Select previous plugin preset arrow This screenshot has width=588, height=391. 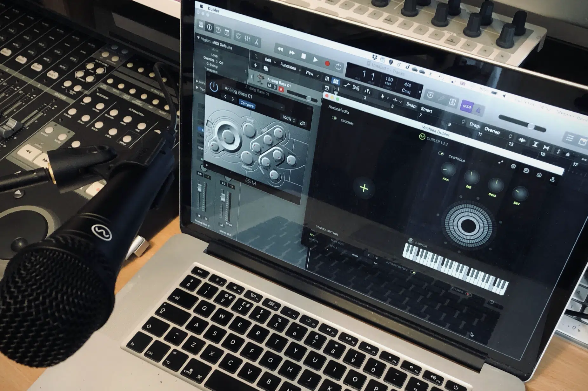pos(225,97)
